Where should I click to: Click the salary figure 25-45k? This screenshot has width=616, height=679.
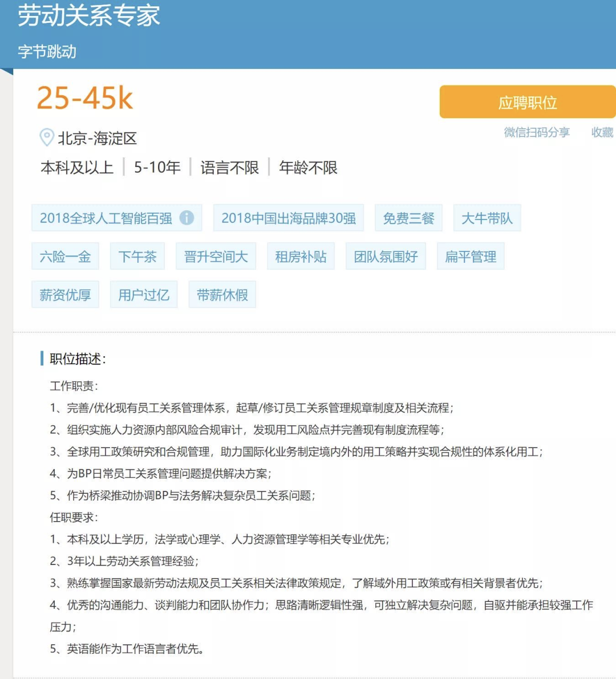coord(86,98)
